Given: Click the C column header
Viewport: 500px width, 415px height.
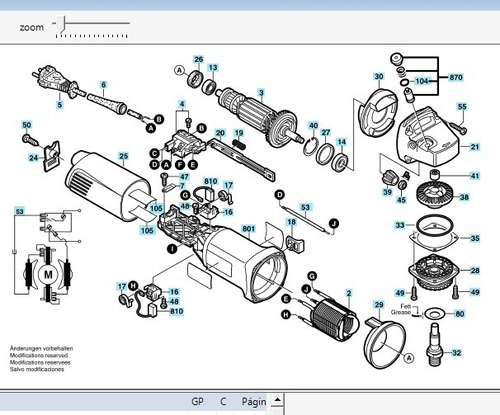Looking at the screenshot, I should pos(223,401).
